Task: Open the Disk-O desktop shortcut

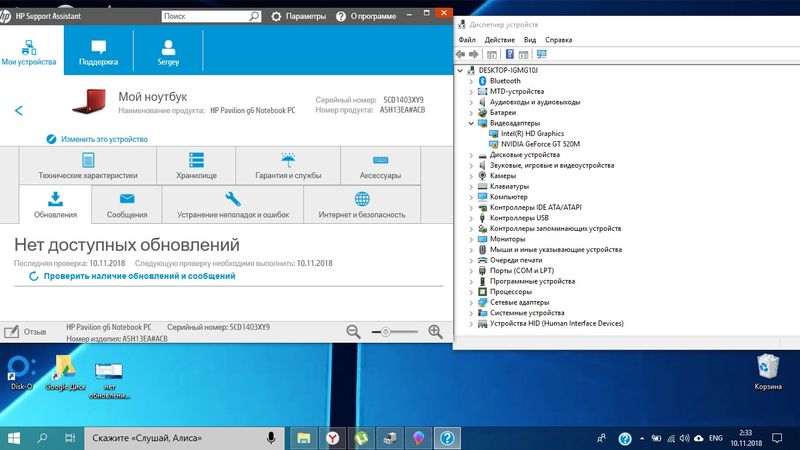Action: [x=21, y=373]
